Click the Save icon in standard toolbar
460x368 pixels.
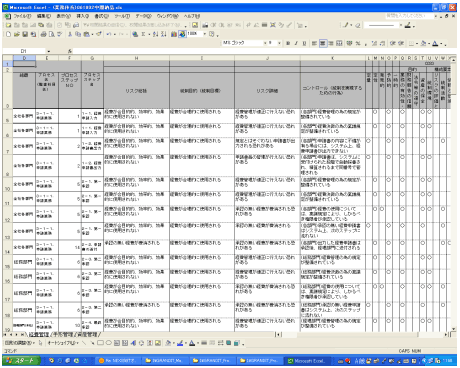25,34
